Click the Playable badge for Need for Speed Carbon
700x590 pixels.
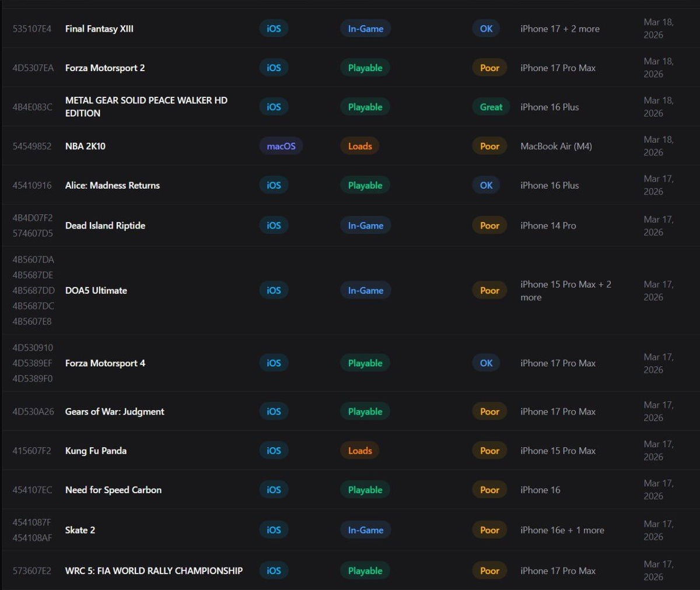[x=365, y=490]
